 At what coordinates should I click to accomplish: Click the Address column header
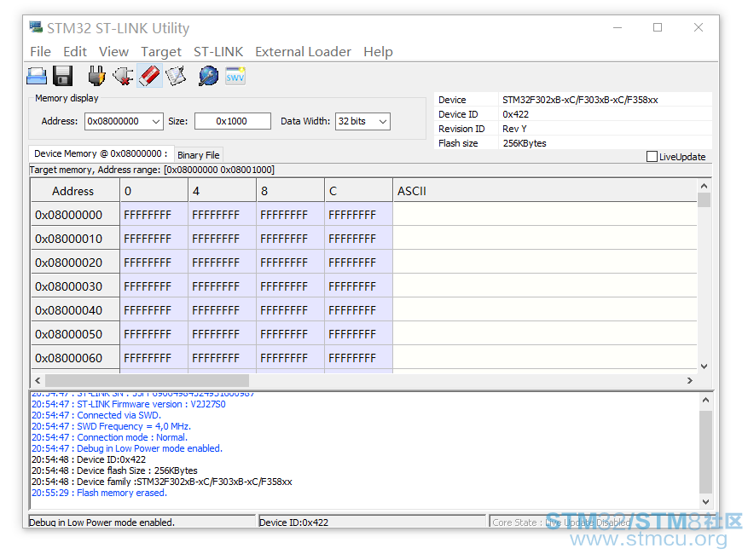pyautogui.click(x=75, y=191)
